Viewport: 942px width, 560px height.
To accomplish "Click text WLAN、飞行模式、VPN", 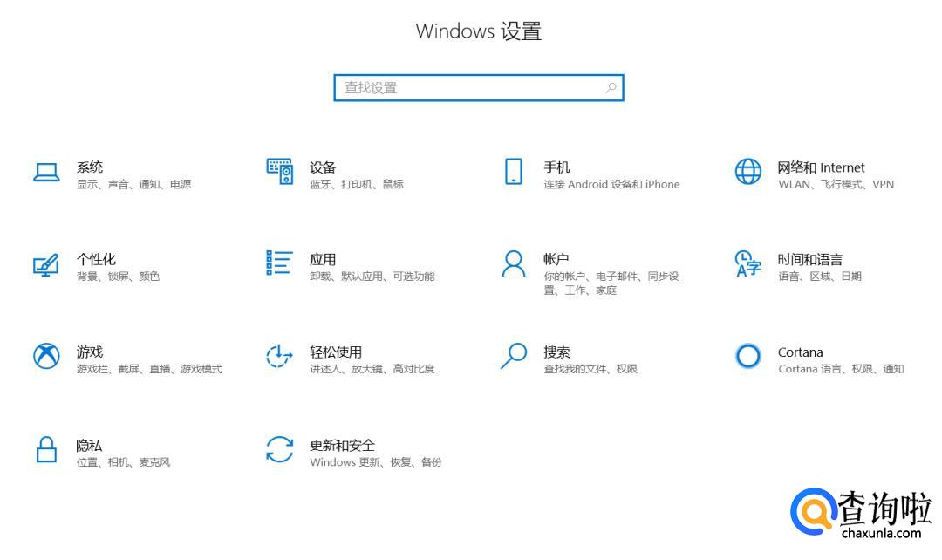I will click(836, 184).
